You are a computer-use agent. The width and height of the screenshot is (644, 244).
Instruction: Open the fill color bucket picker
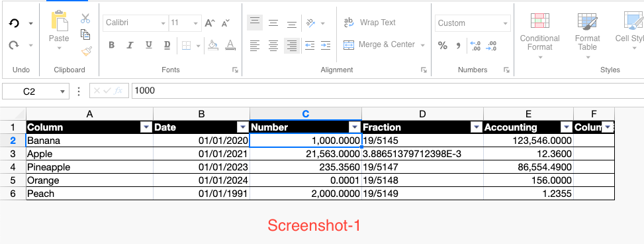pyautogui.click(x=212, y=45)
